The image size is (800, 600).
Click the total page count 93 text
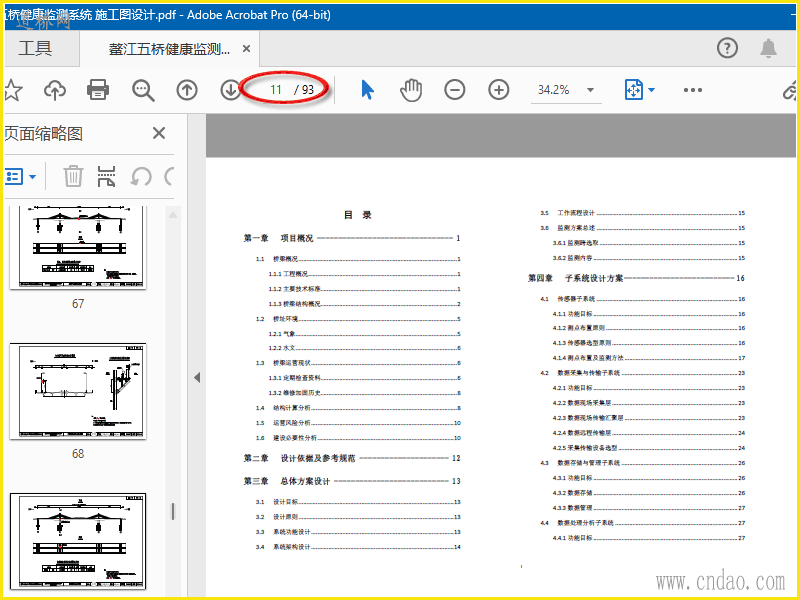[308, 90]
